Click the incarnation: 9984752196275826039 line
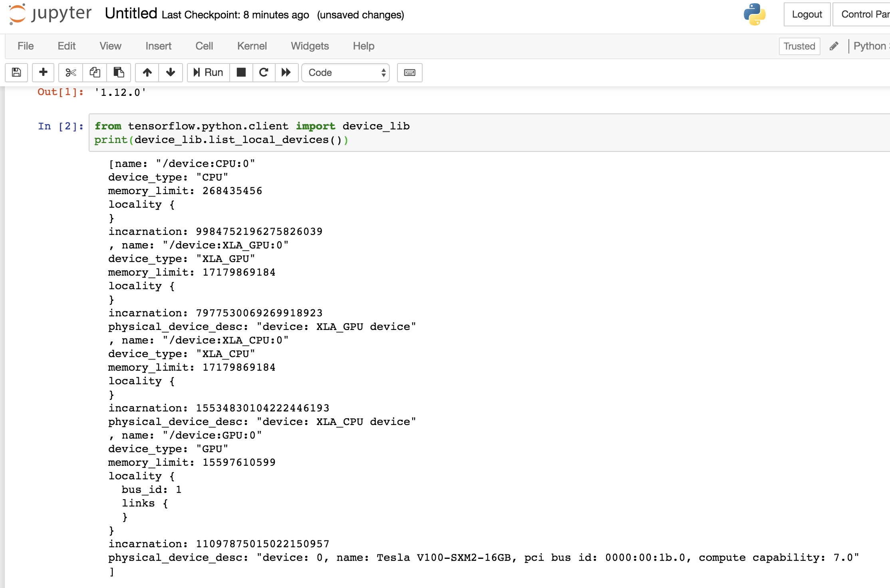Viewport: 890px width, 588px height. coord(215,232)
